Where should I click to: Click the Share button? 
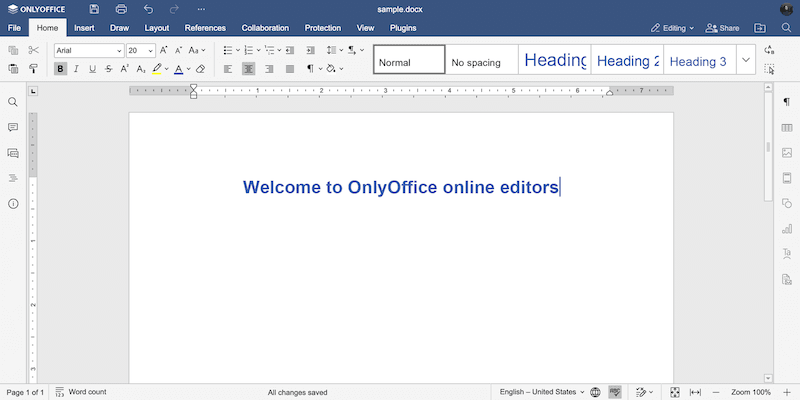coord(722,28)
